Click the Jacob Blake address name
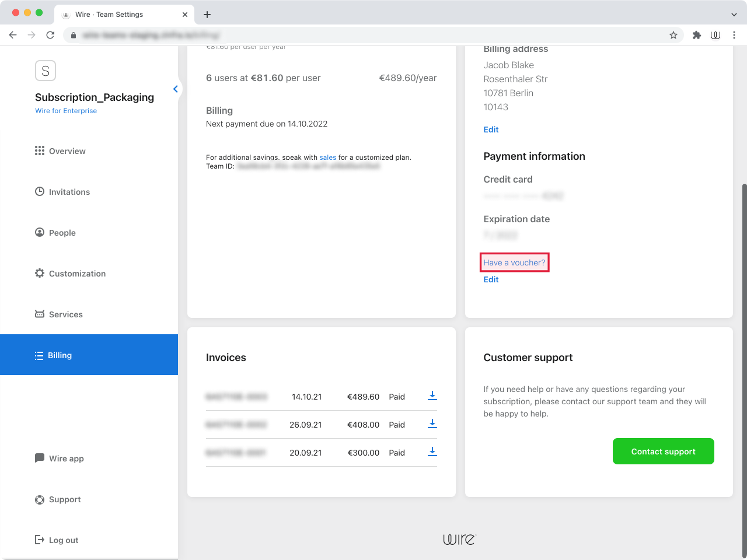 pos(508,65)
